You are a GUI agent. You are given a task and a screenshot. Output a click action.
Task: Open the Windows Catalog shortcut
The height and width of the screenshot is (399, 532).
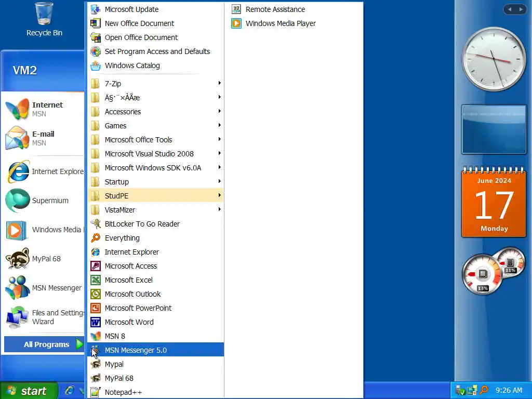[x=156, y=65]
